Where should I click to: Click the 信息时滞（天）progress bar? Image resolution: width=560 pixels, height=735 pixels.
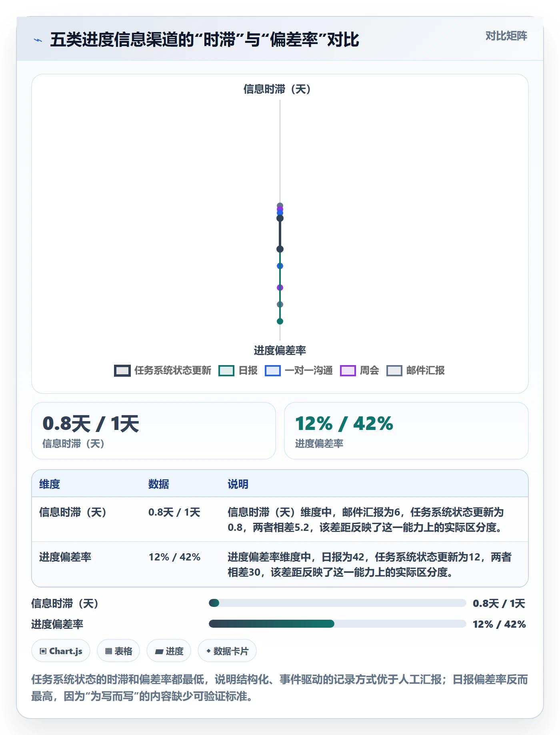[337, 603]
